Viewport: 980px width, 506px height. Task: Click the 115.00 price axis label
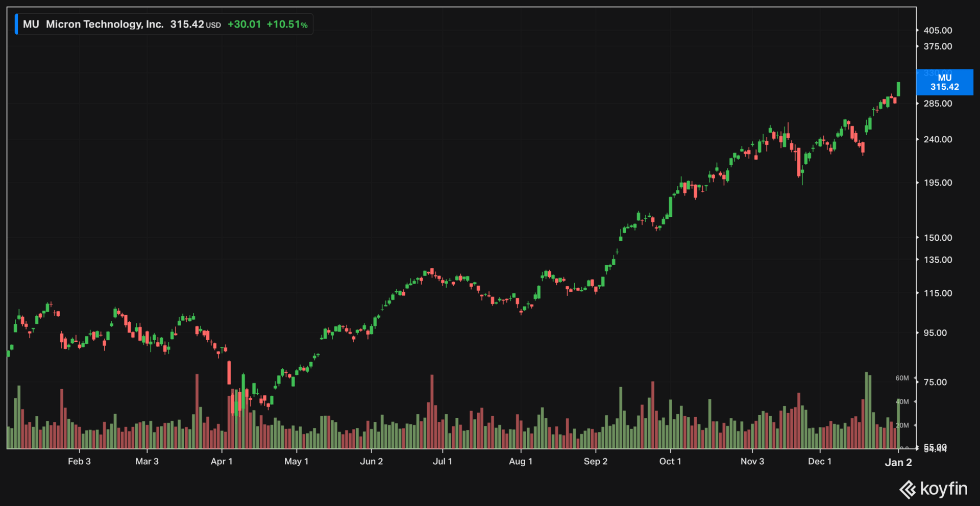pyautogui.click(x=938, y=293)
